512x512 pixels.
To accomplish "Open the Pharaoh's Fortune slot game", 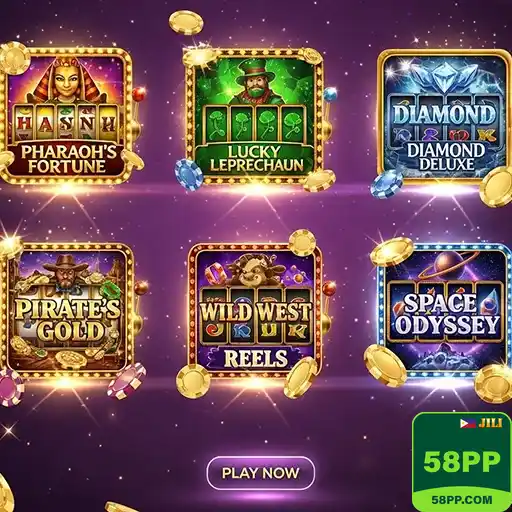I will [x=67, y=116].
